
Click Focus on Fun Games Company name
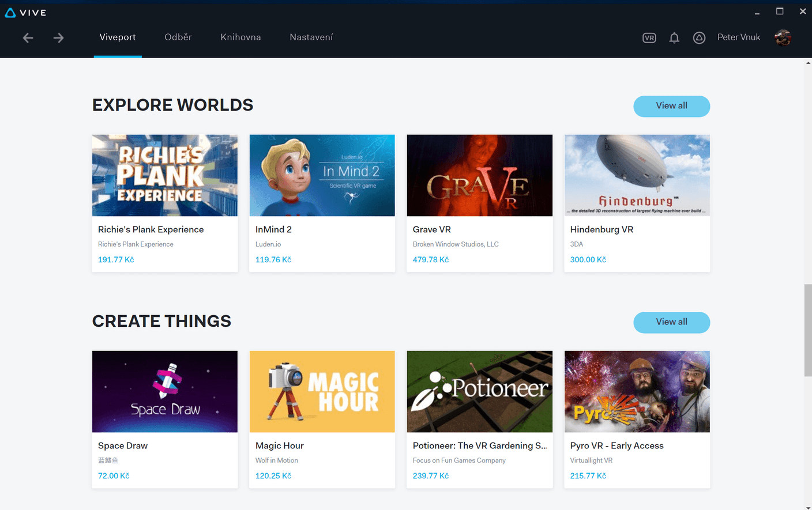pos(459,460)
